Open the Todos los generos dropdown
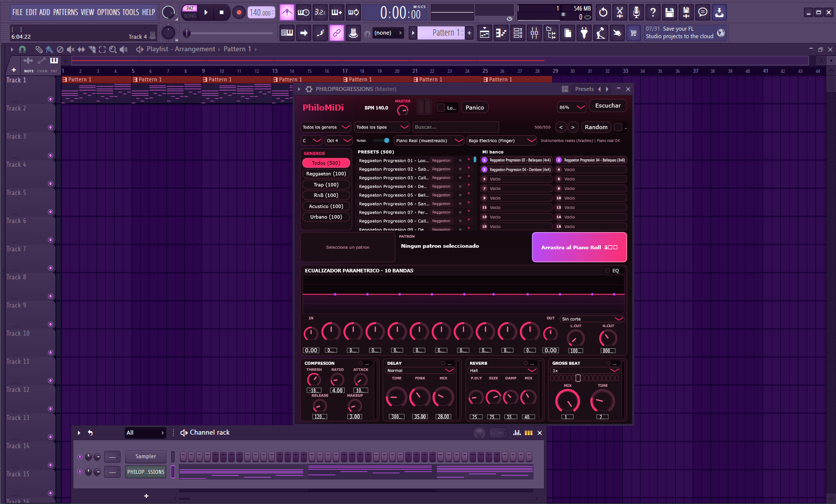This screenshot has height=504, width=836. point(326,127)
